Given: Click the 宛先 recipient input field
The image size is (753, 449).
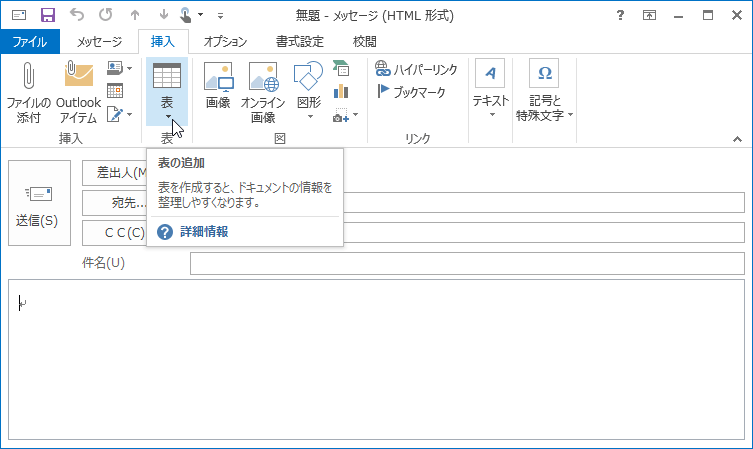Looking at the screenshot, I should pos(544,203).
